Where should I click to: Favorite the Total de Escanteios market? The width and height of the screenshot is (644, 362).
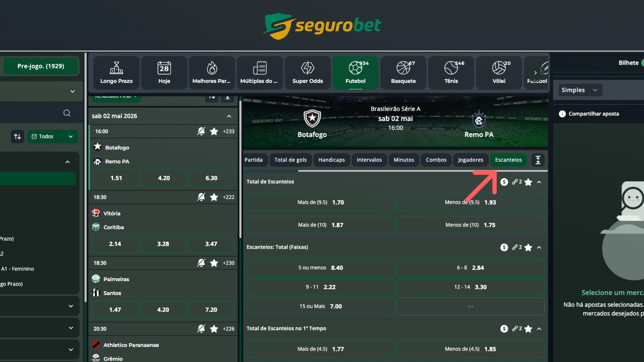[x=528, y=182]
